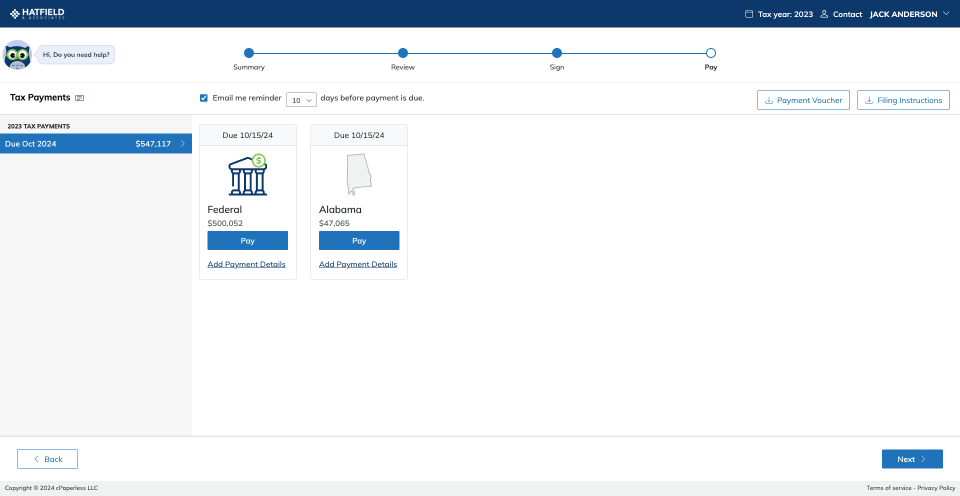Click the calendar icon beside Tax year
This screenshot has width=960, height=496.
[749, 14]
